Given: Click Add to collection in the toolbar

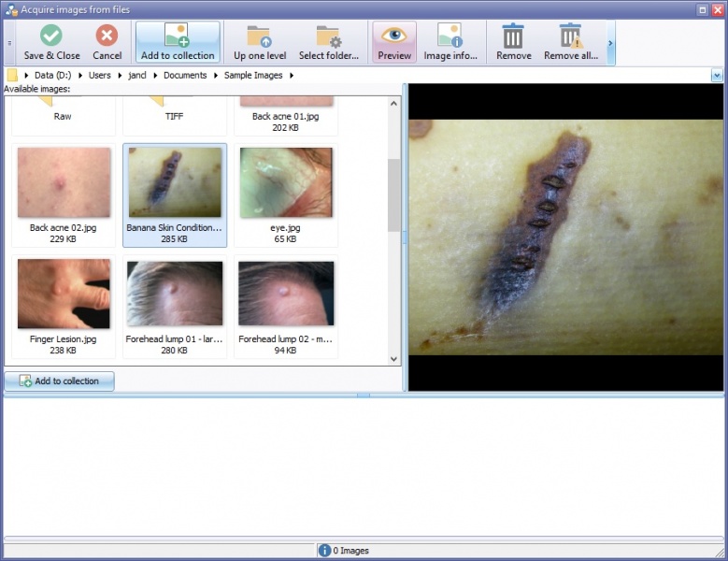Looking at the screenshot, I should coord(178,42).
